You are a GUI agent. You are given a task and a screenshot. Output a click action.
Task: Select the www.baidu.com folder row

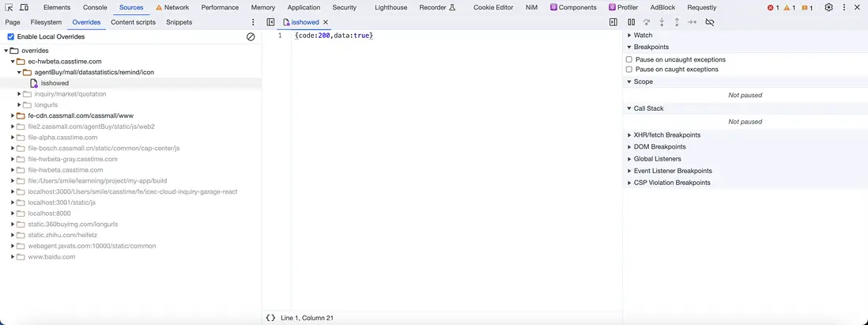pyautogui.click(x=130, y=257)
